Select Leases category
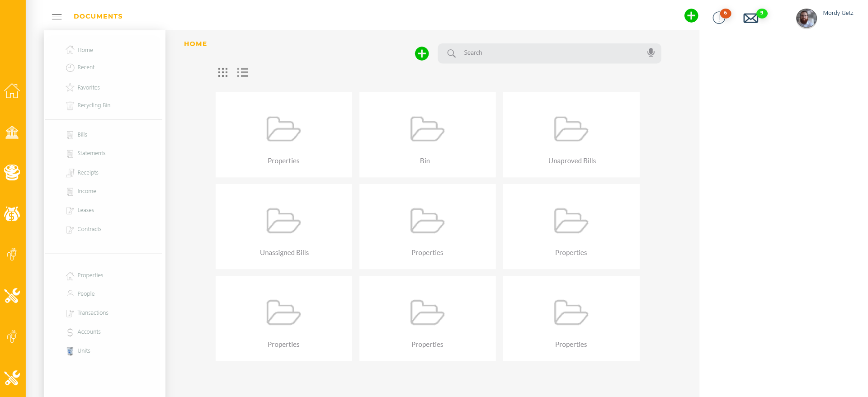 point(80,210)
